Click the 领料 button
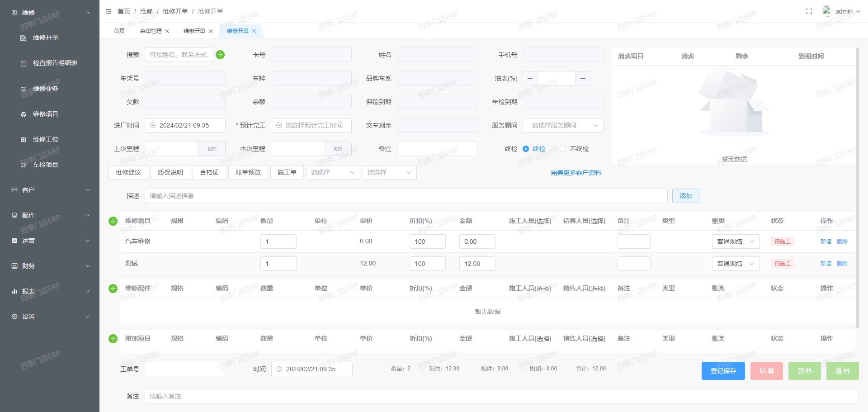 (x=805, y=371)
